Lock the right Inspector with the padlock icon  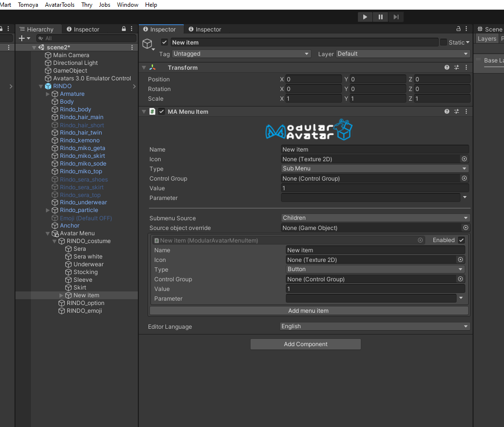click(x=459, y=29)
